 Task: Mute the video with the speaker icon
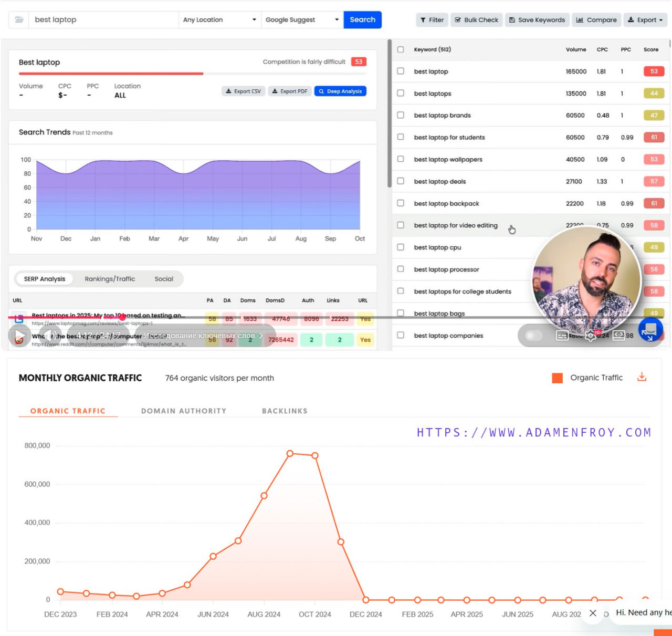click(x=52, y=336)
